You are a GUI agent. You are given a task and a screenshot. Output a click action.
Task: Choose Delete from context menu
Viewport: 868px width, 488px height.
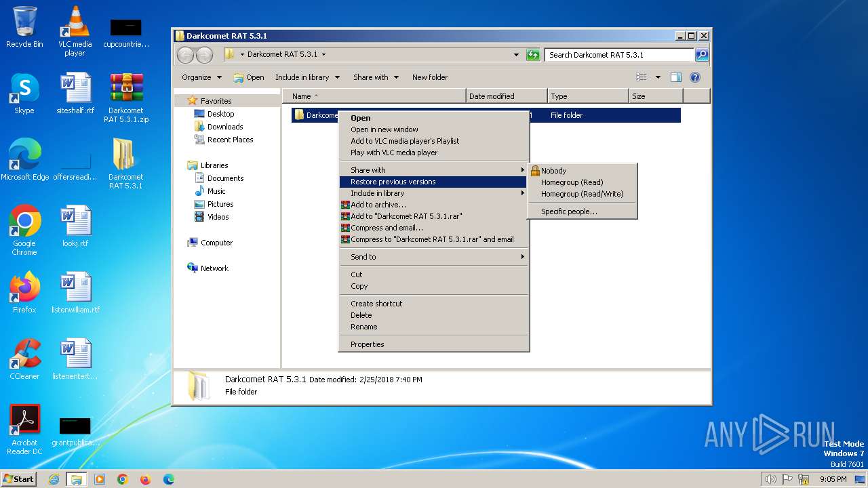(433, 315)
